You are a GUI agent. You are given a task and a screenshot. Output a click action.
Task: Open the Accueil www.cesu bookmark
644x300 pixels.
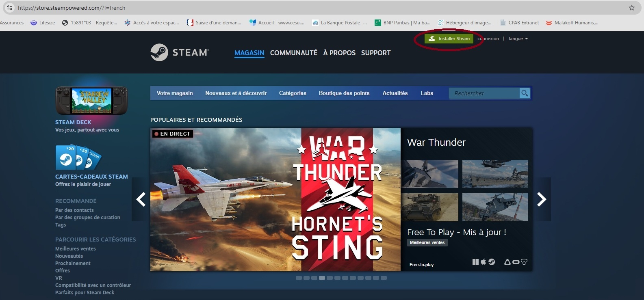[x=277, y=23]
